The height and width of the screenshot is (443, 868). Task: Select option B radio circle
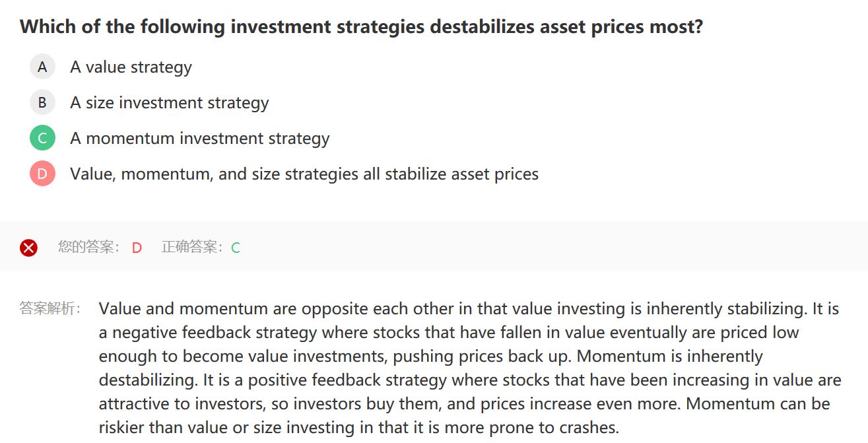pos(42,102)
